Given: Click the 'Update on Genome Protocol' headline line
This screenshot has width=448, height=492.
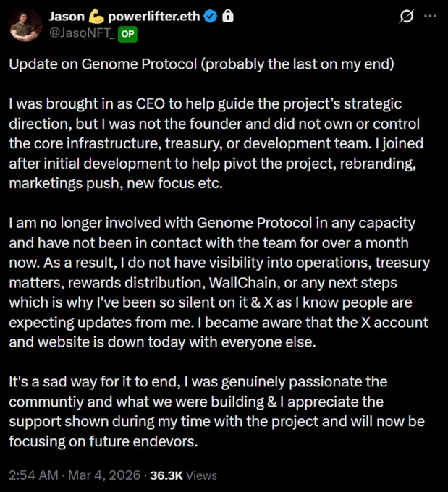Looking at the screenshot, I should point(201,64).
